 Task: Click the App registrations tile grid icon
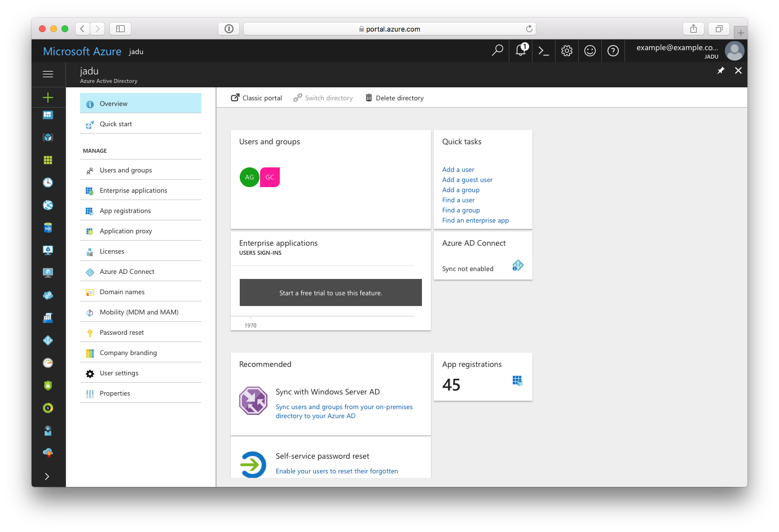(x=518, y=381)
